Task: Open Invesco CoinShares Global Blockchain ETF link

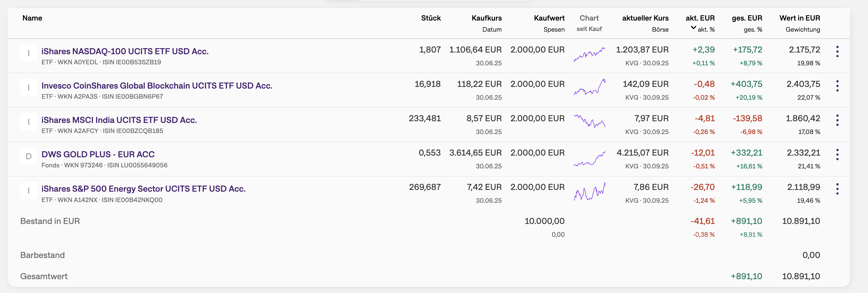Action: (157, 86)
